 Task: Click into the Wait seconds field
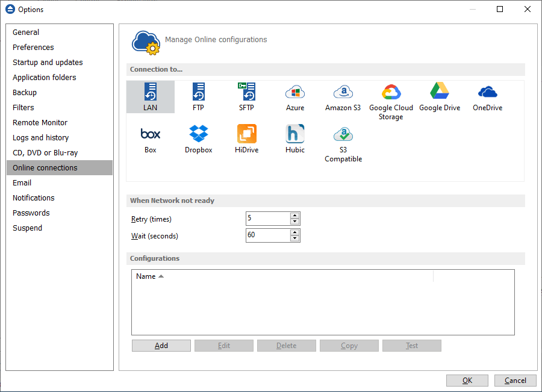coord(268,235)
